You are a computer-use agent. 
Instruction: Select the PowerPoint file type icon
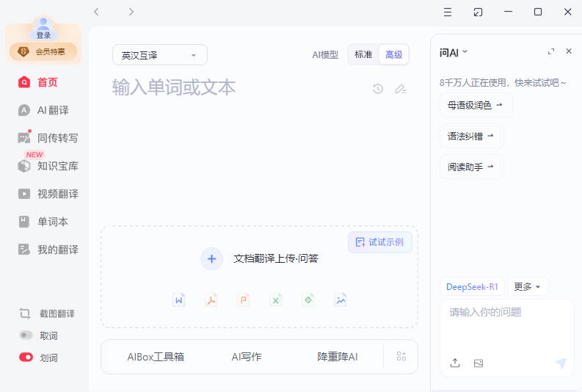point(244,300)
